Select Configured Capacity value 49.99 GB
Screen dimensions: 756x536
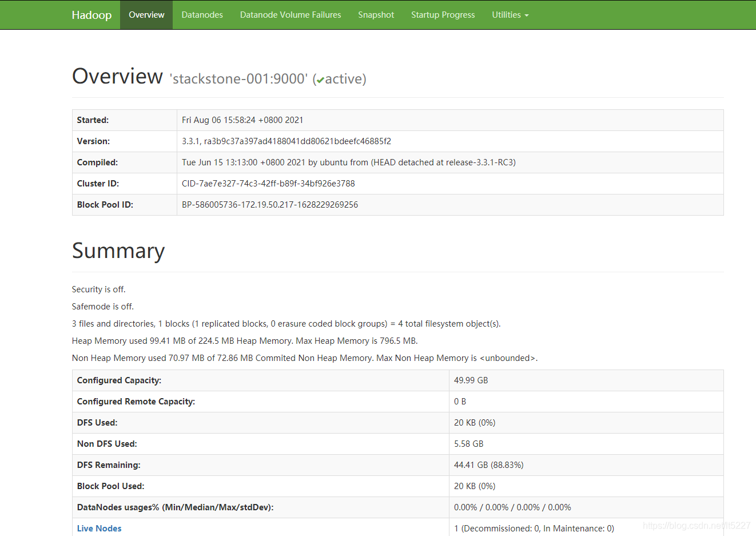point(471,380)
